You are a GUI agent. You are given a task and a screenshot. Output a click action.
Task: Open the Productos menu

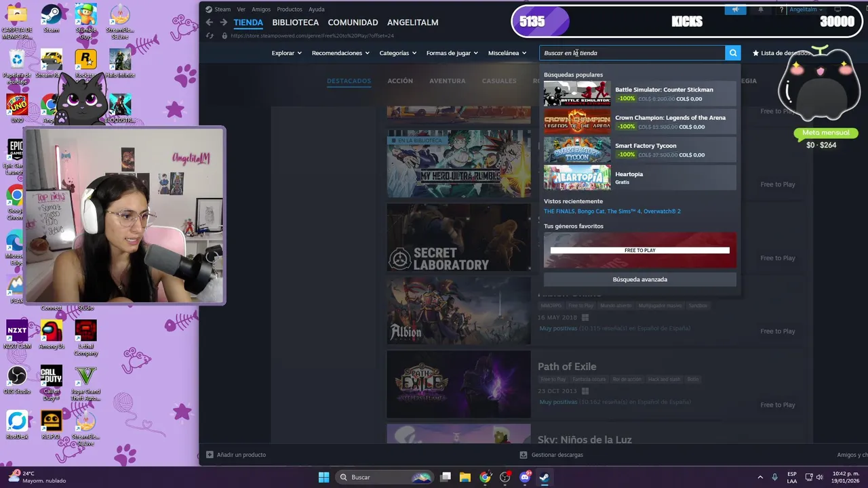(x=290, y=9)
